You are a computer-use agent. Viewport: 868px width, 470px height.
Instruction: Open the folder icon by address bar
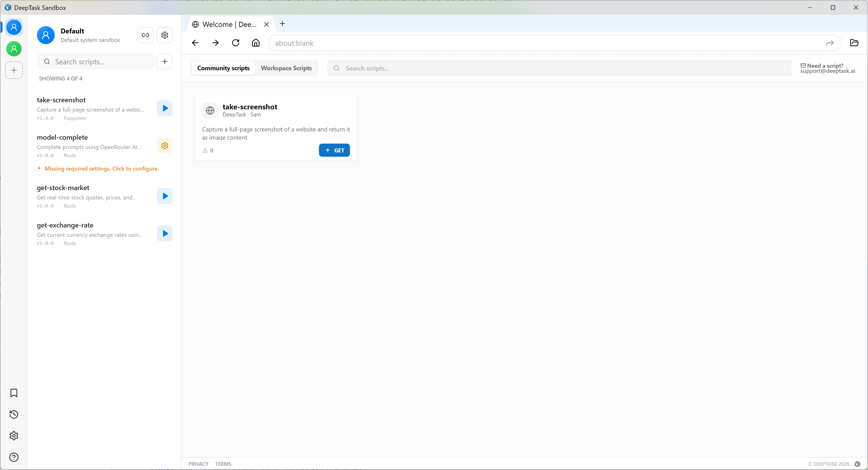pos(854,43)
